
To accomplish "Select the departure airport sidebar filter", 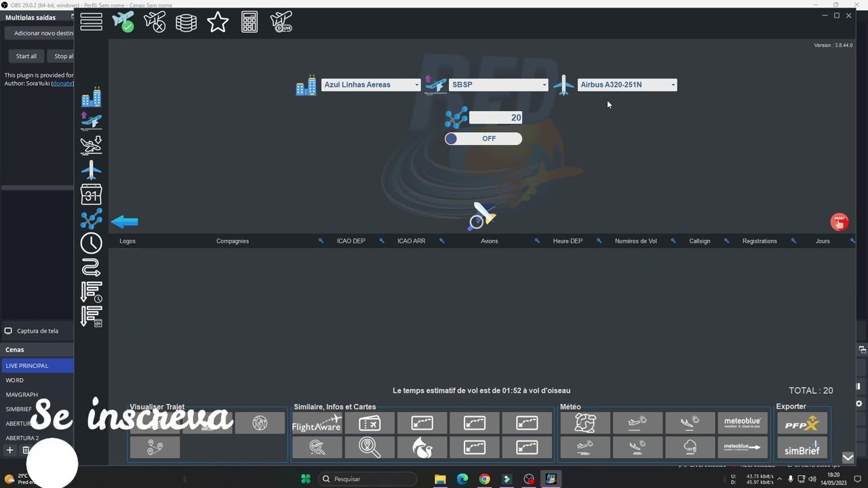I will (x=91, y=121).
